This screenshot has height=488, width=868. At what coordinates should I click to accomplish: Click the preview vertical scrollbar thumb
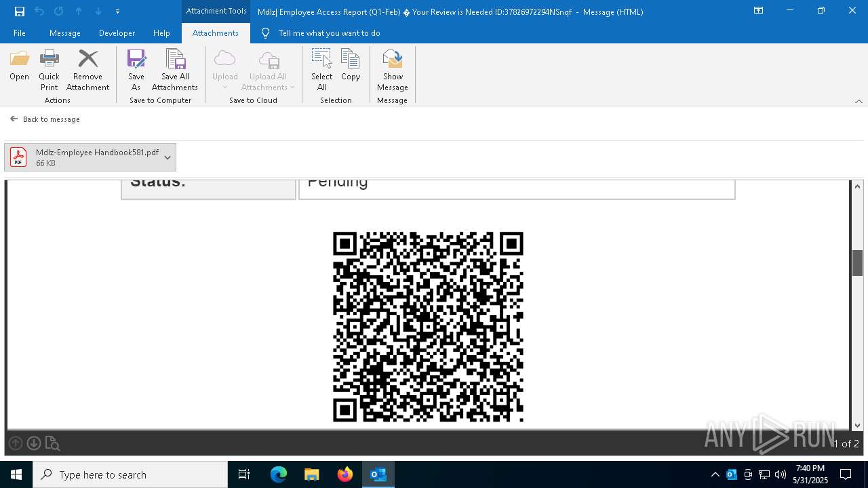(857, 263)
